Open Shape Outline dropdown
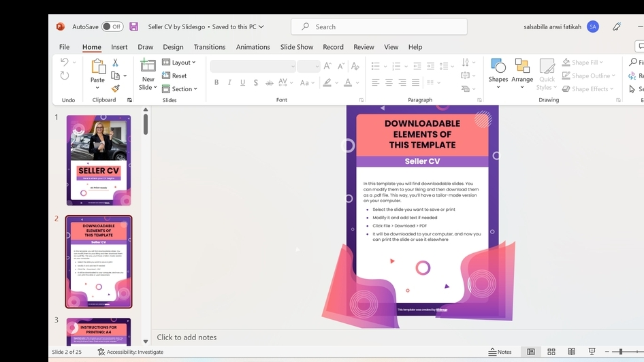644x362 pixels. point(589,76)
